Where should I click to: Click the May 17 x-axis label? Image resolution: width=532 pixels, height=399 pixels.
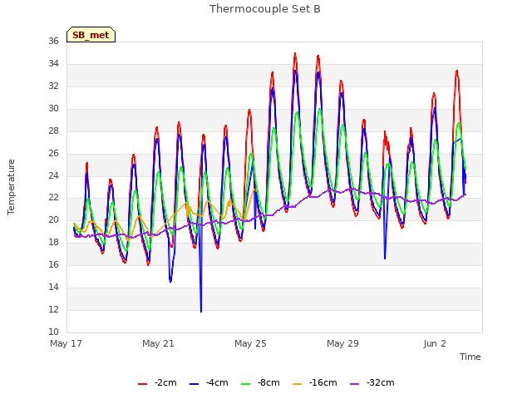(66, 343)
